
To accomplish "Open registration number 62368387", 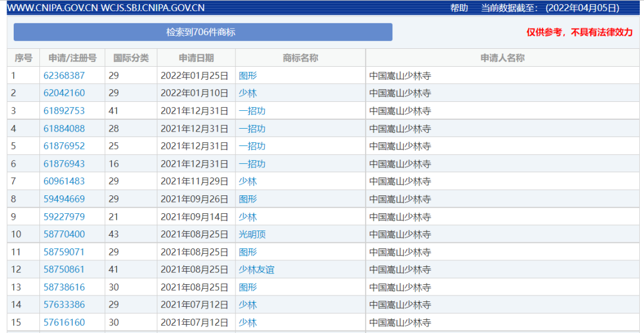I will (64, 76).
